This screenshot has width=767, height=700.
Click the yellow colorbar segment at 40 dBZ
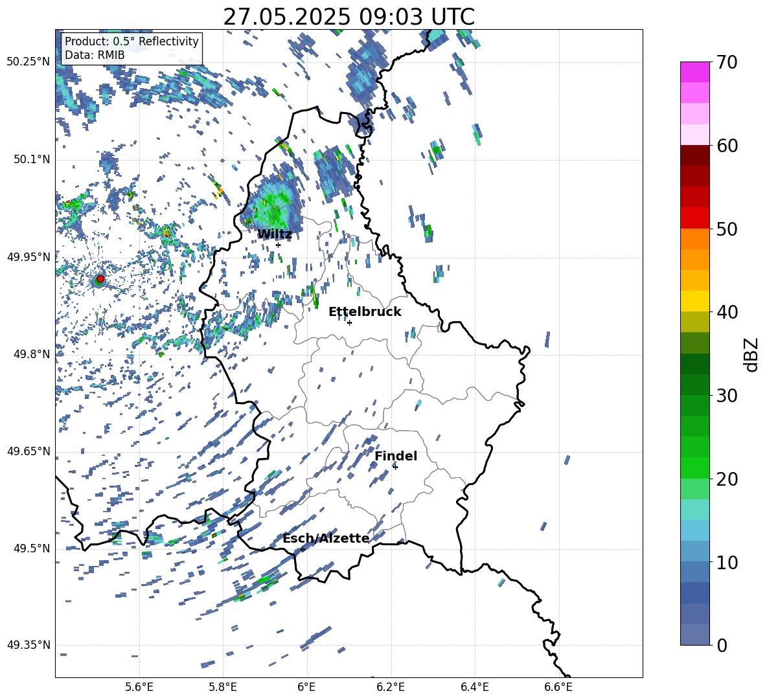(x=694, y=301)
